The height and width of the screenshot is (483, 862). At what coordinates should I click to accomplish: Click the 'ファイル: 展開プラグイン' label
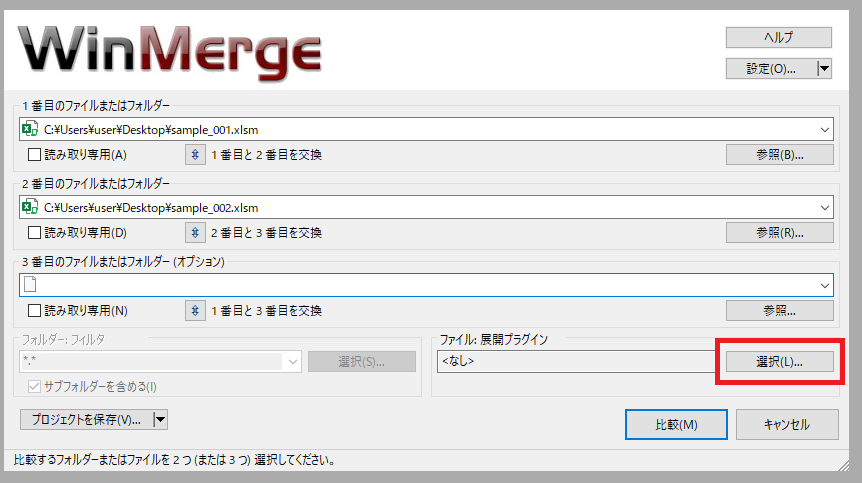point(494,340)
